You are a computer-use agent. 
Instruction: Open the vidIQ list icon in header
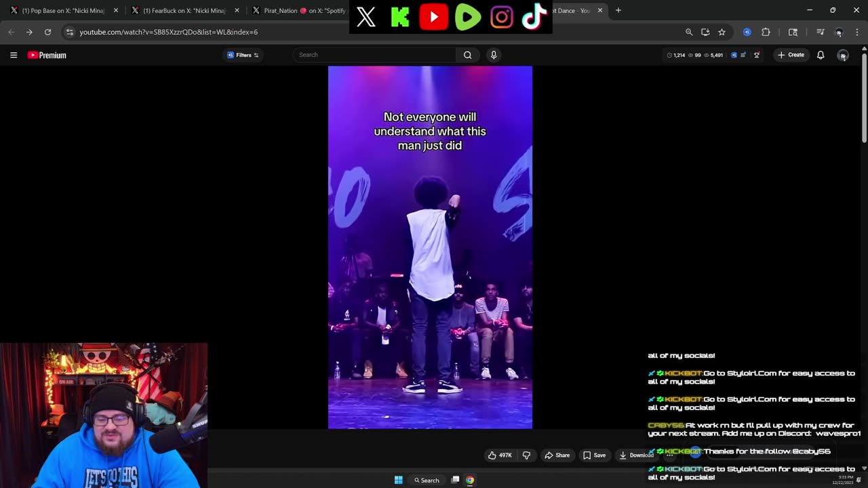click(743, 55)
